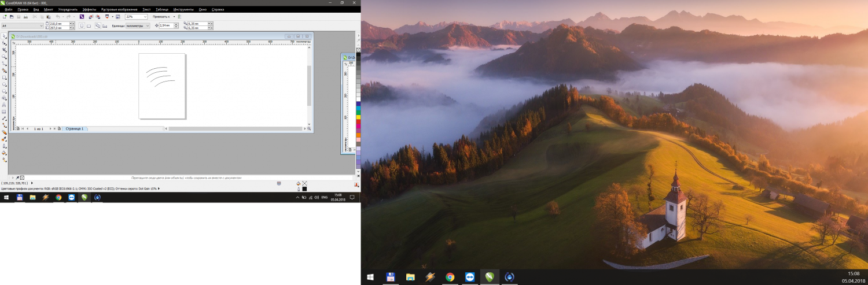Open the Файл menu

[8, 10]
